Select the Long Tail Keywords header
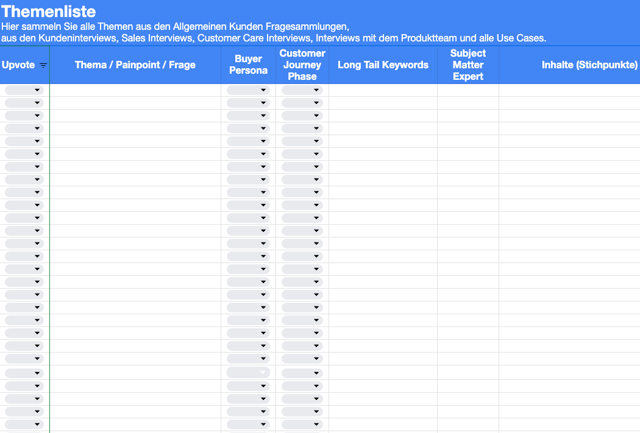640x433 pixels. pos(383,65)
